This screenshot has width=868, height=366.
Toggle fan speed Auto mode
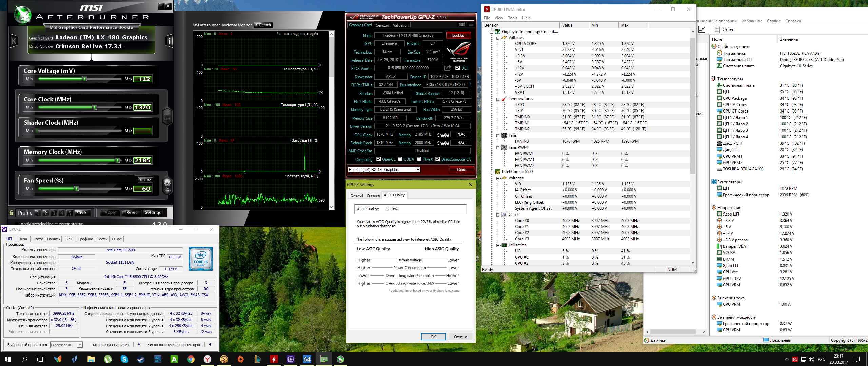pyautogui.click(x=145, y=180)
